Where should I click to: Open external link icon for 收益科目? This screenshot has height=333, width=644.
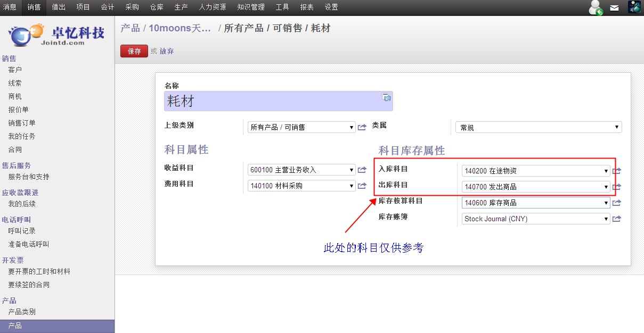click(x=362, y=170)
